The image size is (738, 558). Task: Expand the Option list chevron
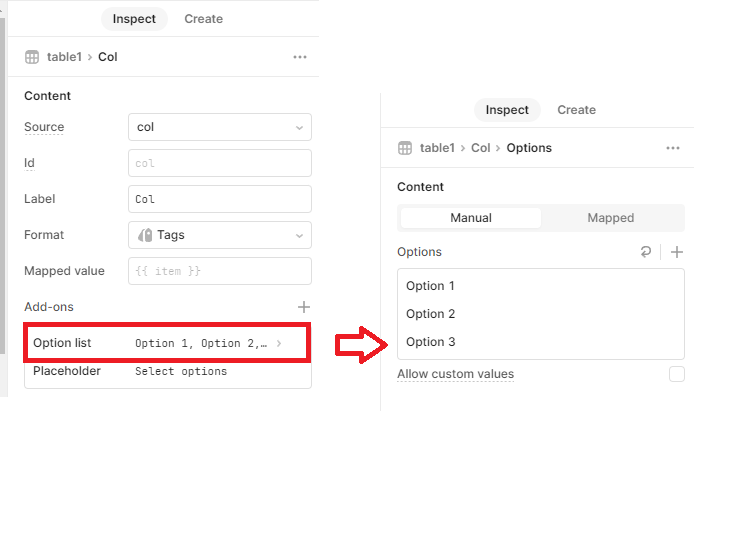(279, 343)
